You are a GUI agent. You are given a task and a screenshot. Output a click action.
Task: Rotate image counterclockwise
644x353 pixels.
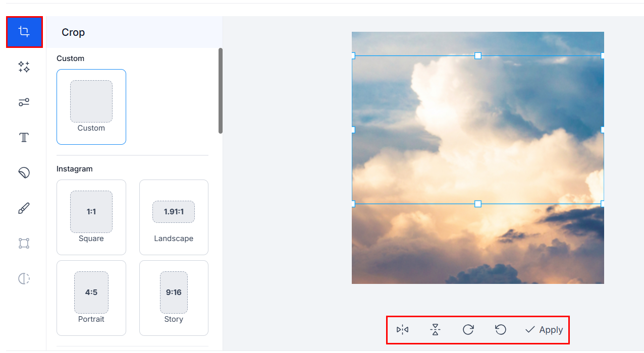click(x=501, y=330)
